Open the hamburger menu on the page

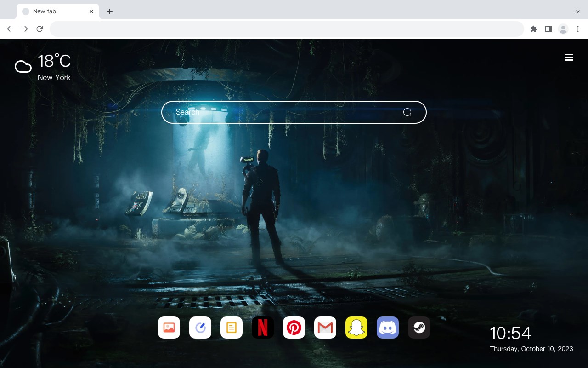point(569,57)
